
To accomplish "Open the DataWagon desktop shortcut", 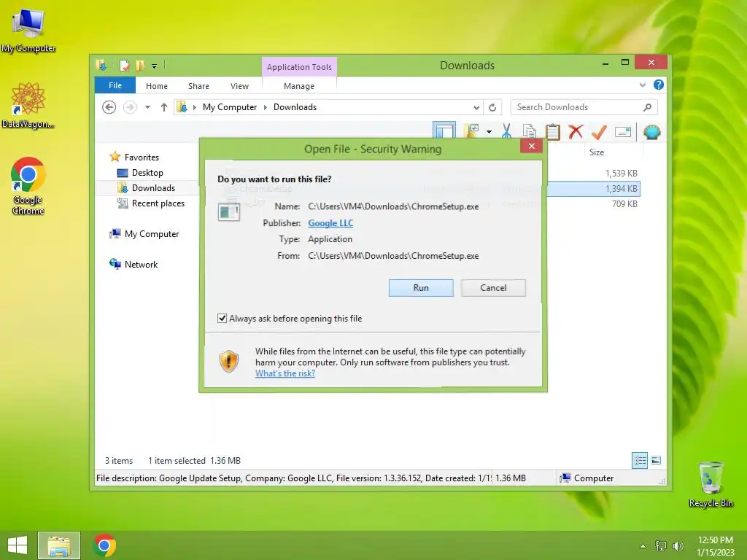I will (28, 105).
